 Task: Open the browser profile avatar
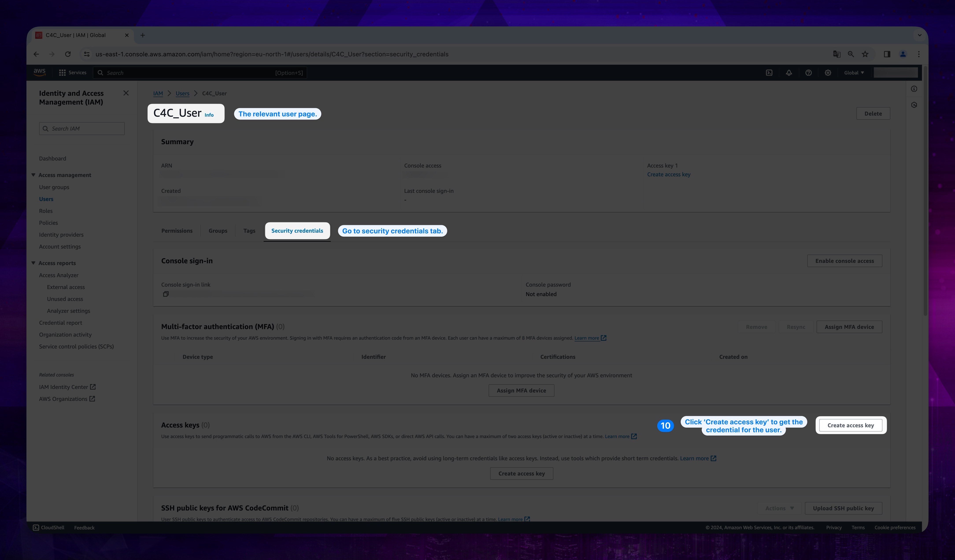point(903,54)
